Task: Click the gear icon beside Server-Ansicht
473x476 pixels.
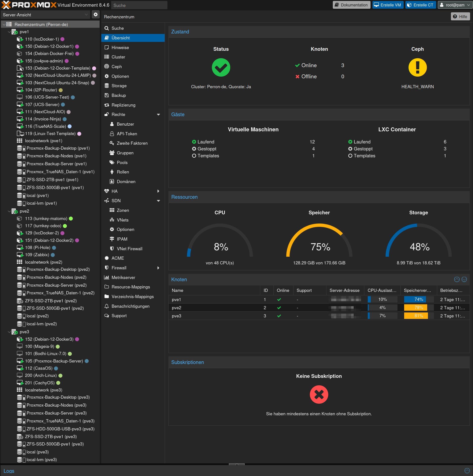Action: (x=96, y=15)
